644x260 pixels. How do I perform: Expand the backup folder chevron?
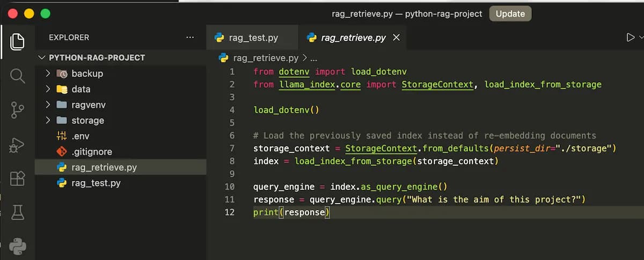click(48, 73)
